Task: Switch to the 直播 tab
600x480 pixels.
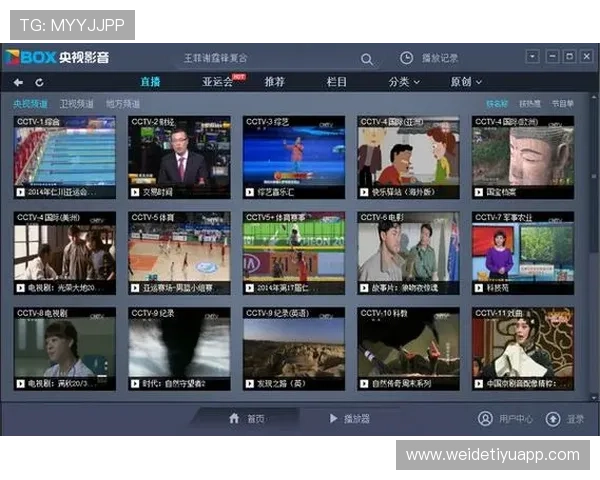Action: [150, 82]
